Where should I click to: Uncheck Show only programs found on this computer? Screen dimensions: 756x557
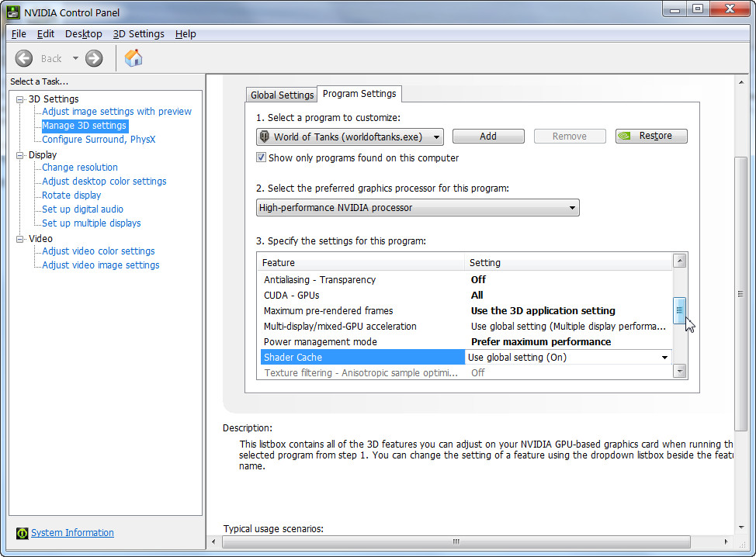pyautogui.click(x=262, y=158)
